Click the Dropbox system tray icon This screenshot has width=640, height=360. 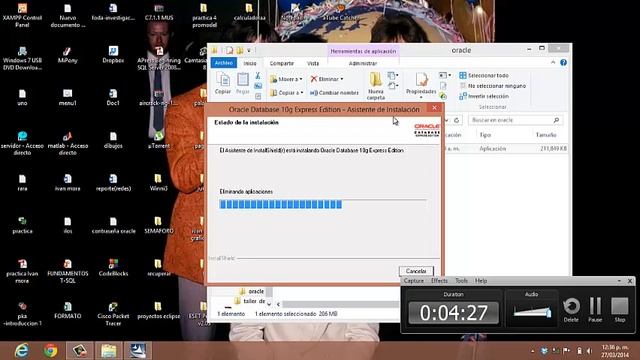click(544, 351)
